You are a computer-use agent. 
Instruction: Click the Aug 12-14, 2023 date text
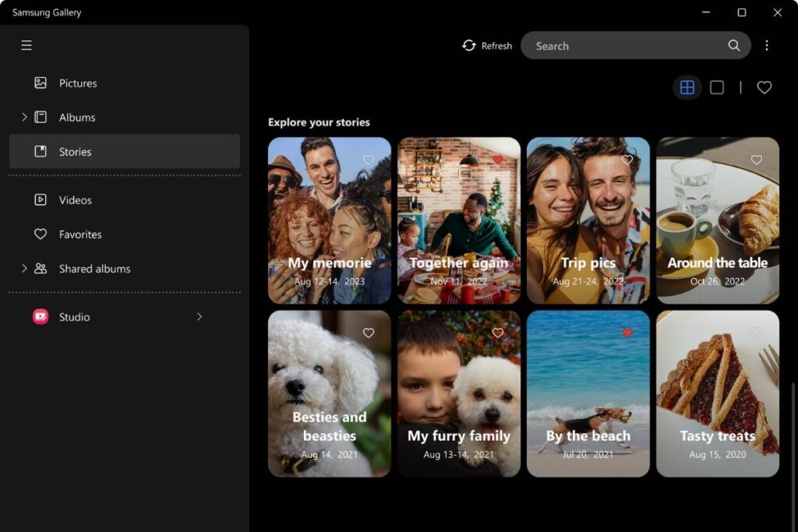click(330, 281)
